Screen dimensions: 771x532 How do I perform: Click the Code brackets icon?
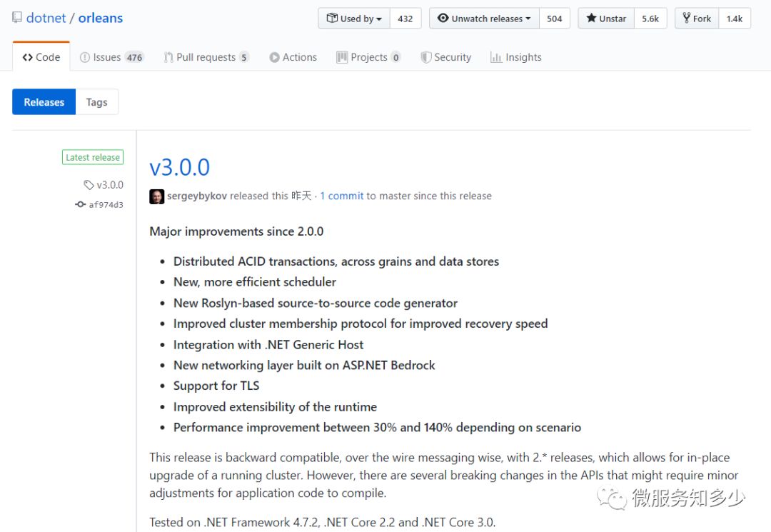[28, 58]
